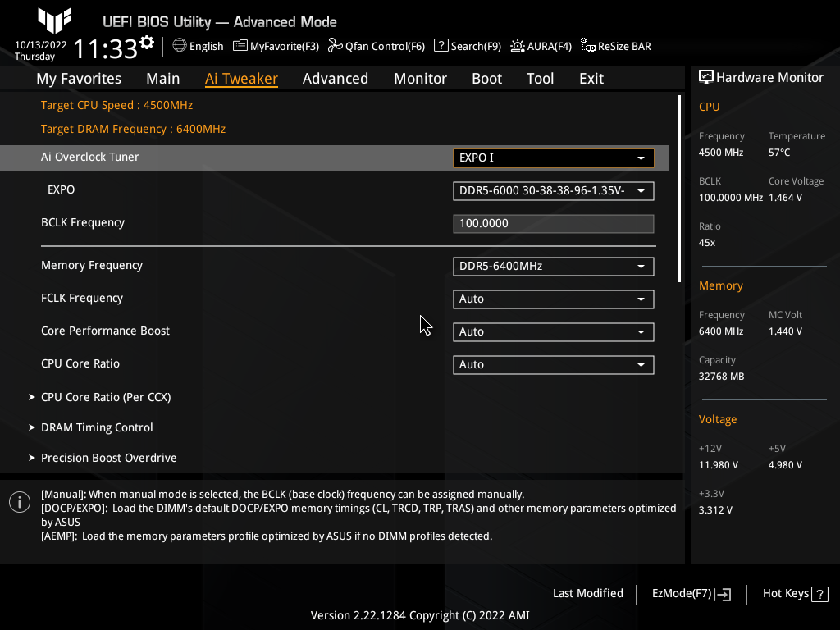
Task: Switch to the Monitor tab
Action: (421, 79)
